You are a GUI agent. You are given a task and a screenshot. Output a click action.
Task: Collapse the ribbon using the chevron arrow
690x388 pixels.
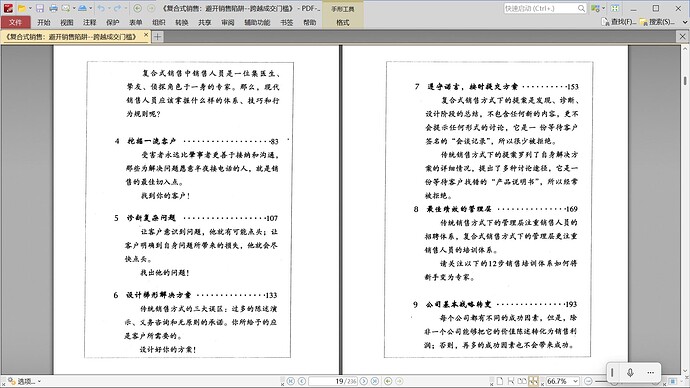coord(685,22)
